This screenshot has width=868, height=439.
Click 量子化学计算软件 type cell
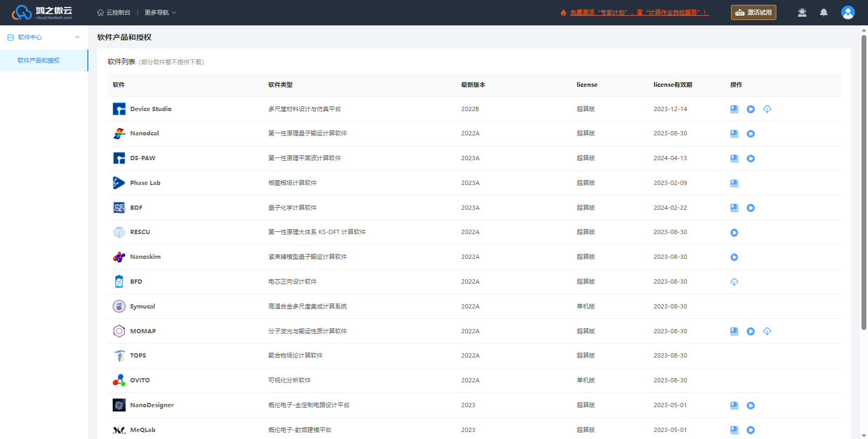pos(293,208)
